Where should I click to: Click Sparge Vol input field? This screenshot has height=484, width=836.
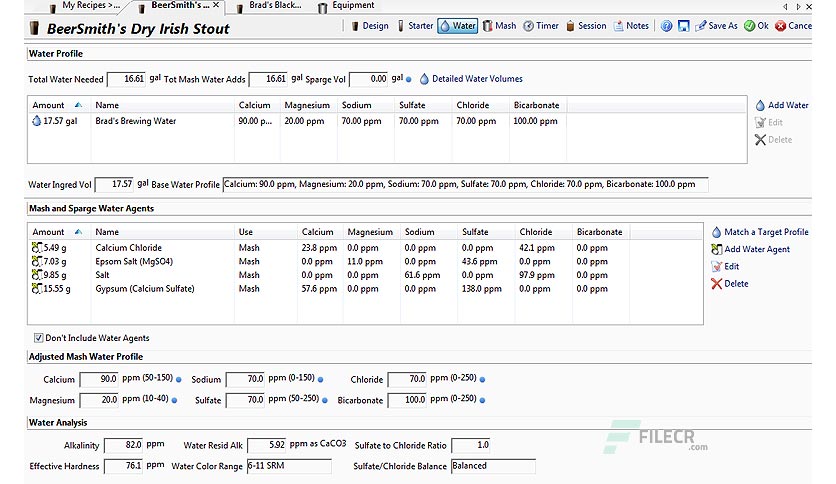pyautogui.click(x=368, y=79)
